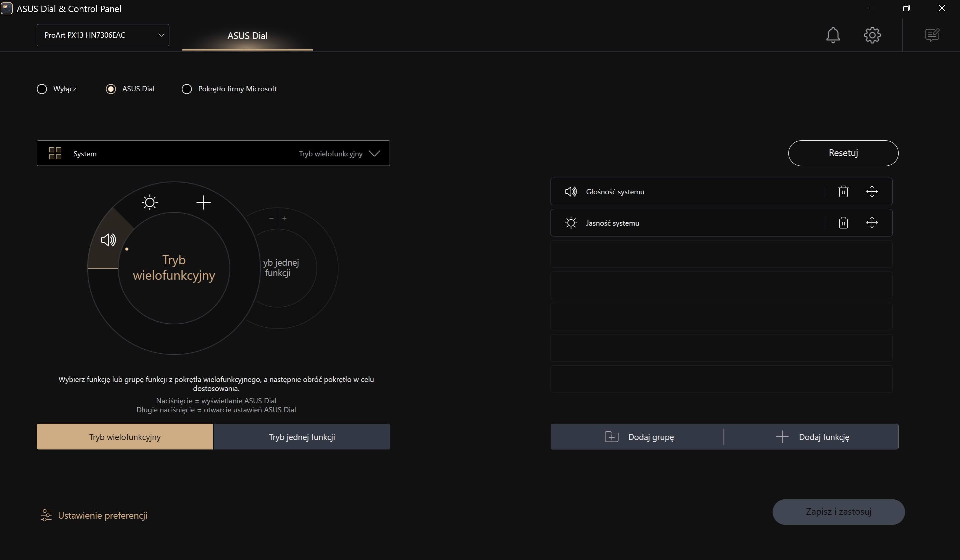This screenshot has height=560, width=960.
Task: Select the speaker icon on dial ring
Action: (108, 240)
